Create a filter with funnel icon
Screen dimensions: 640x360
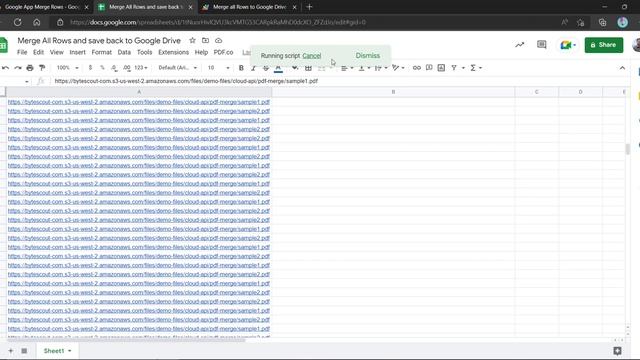pos(454,68)
